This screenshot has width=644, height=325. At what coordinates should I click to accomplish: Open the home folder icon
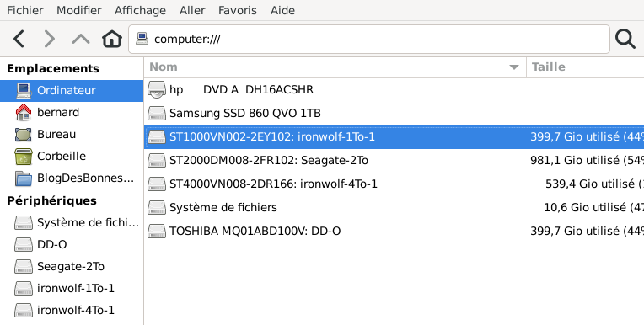112,39
